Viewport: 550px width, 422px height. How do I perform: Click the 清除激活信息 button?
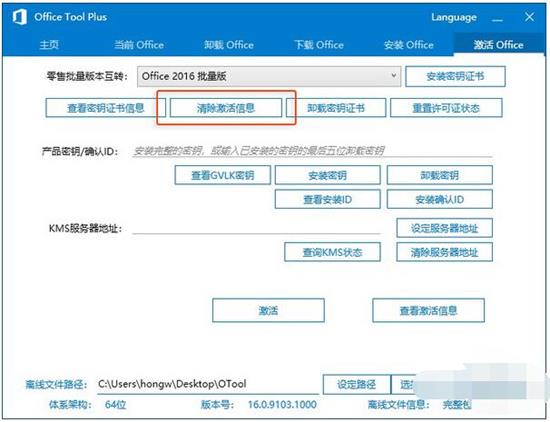[x=226, y=108]
